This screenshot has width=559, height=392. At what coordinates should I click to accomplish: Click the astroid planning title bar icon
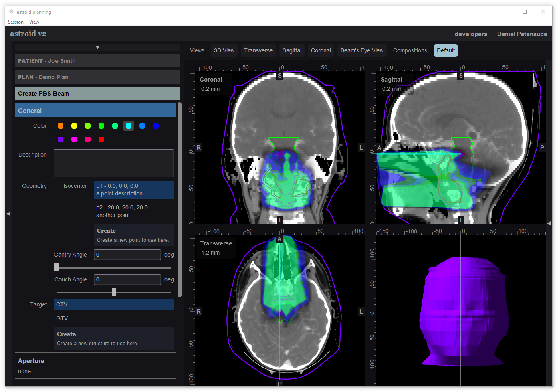click(12, 12)
